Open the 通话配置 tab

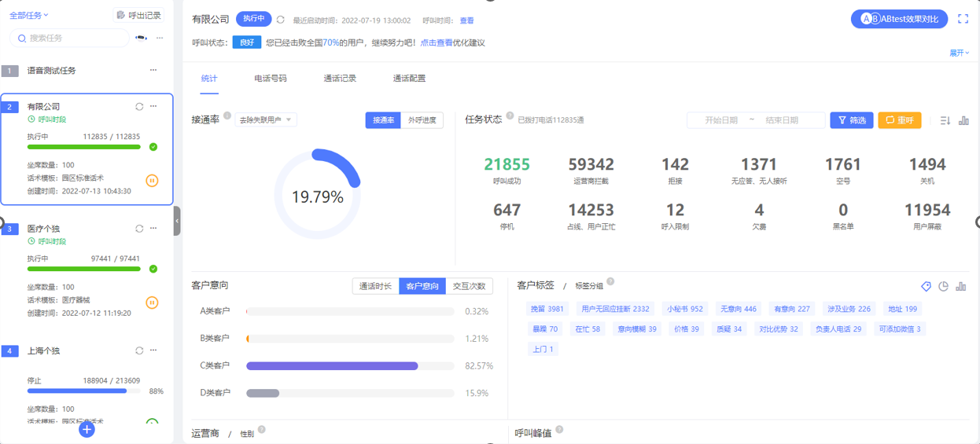pos(409,79)
